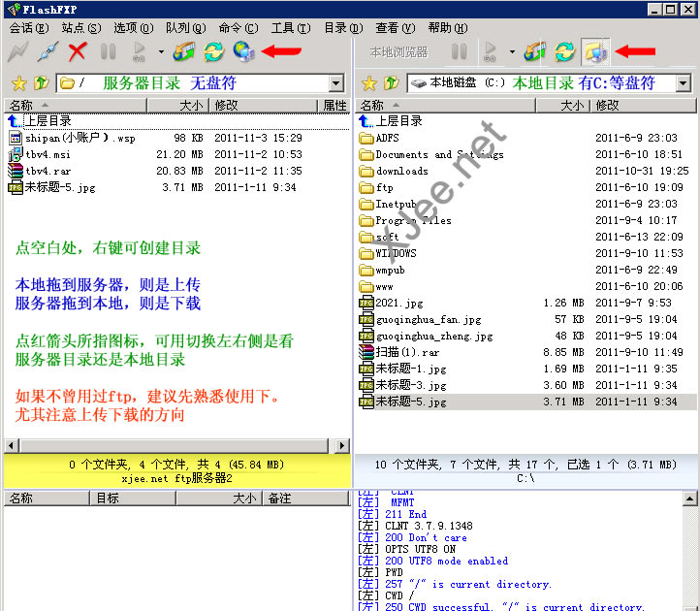Click the 本地浏览器 toolbar label
The width and height of the screenshot is (700, 611).
(398, 52)
